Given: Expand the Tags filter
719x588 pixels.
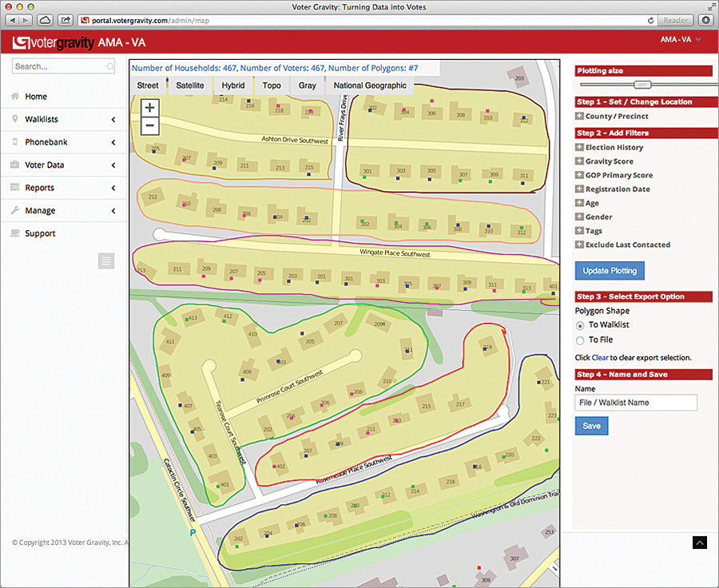Looking at the screenshot, I should [x=580, y=231].
